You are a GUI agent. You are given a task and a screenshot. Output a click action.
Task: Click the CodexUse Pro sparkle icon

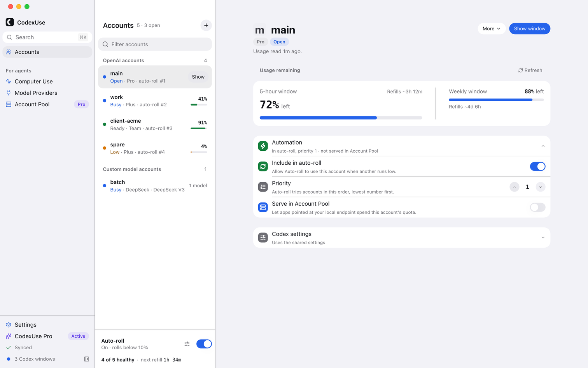tap(9, 336)
